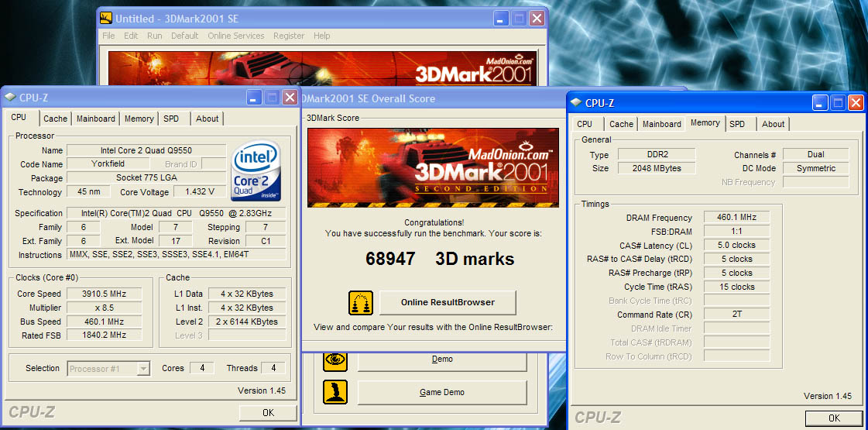Switch to Mainboard tab in right CPU-Z
The height and width of the screenshot is (430, 868).
(661, 124)
